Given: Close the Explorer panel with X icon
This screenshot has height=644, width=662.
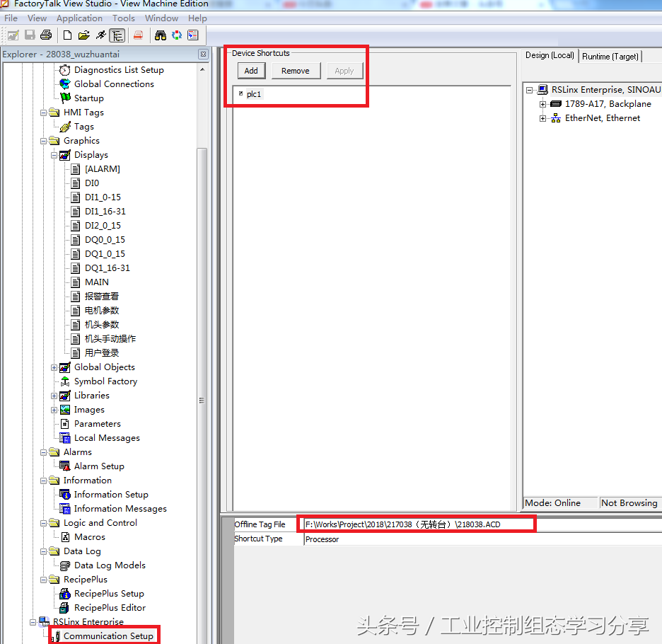Looking at the screenshot, I should 203,54.
